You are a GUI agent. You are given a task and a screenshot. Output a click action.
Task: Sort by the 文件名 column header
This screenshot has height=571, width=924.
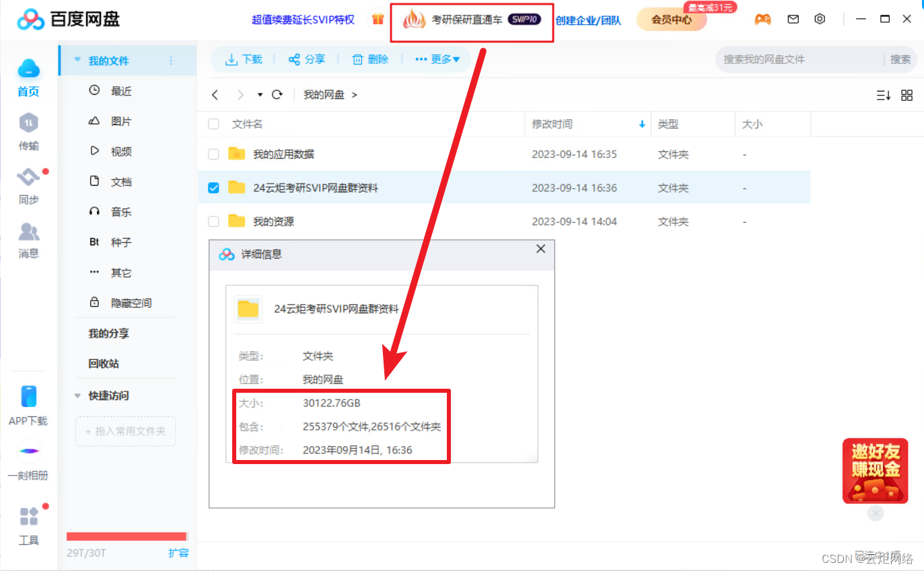point(247,124)
